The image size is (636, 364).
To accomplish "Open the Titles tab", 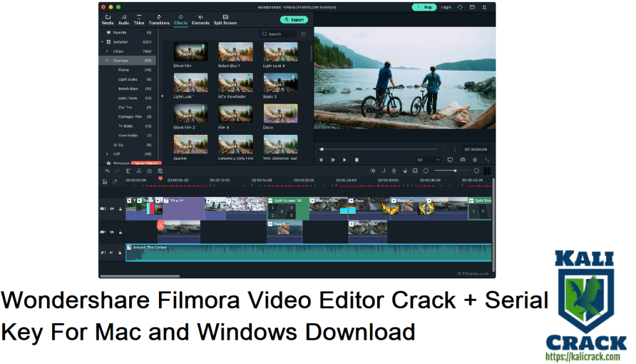I will [x=139, y=20].
